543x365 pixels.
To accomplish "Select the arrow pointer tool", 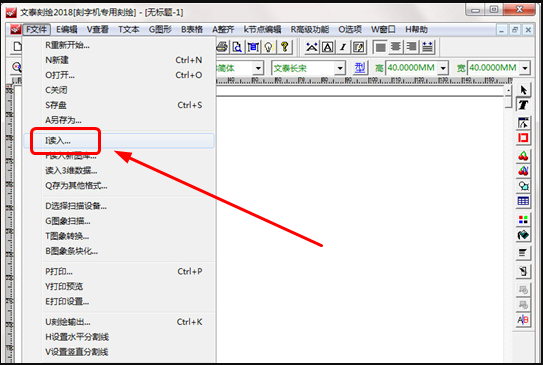I will (523, 90).
